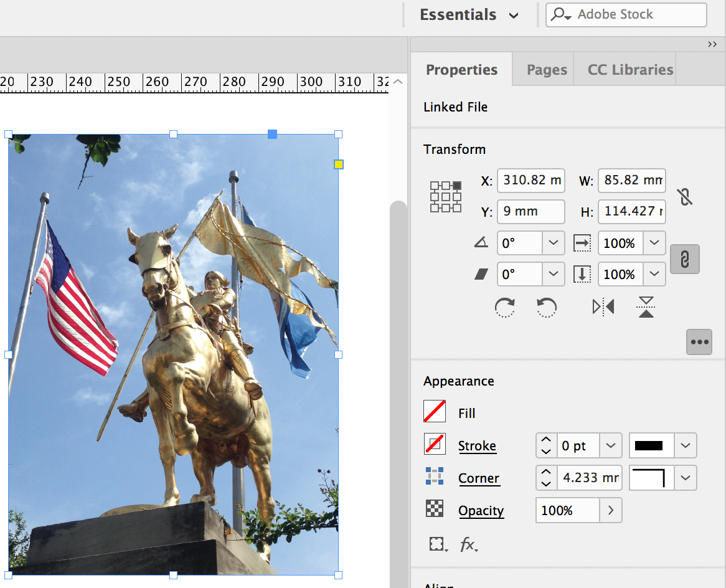Edit the height H field
Image resolution: width=726 pixels, height=588 pixels.
coord(632,212)
